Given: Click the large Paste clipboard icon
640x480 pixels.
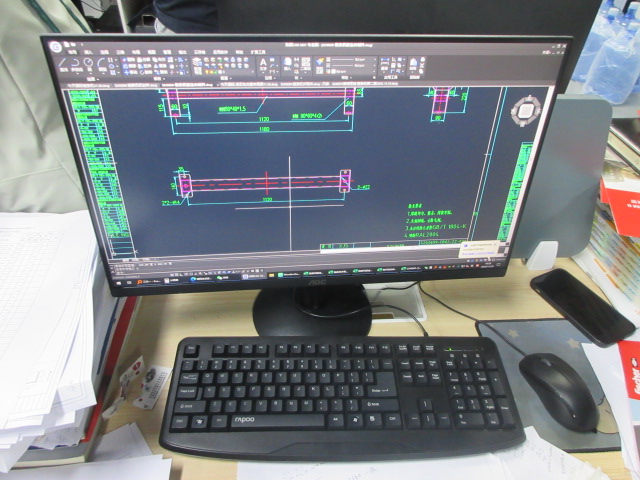Looking at the screenshot, I should (x=413, y=63).
